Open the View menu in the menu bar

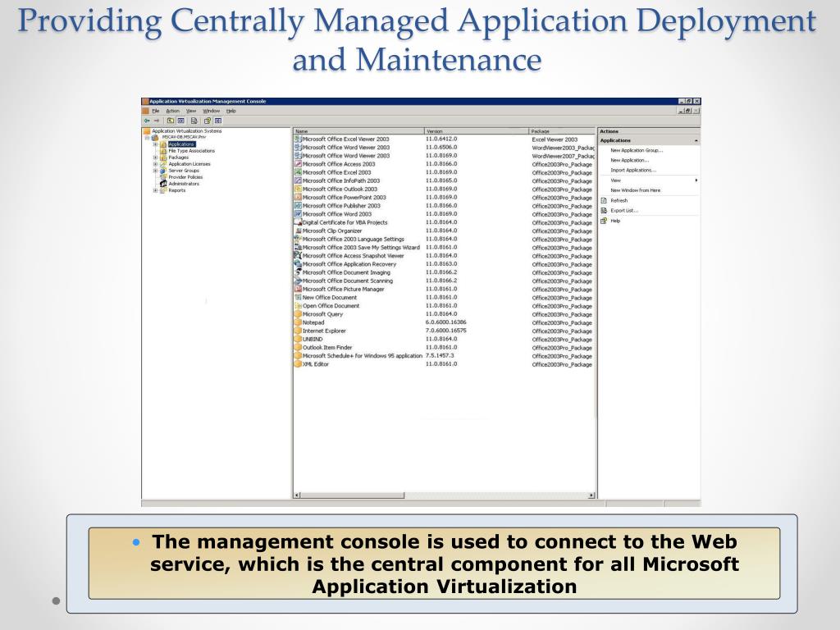(190, 111)
